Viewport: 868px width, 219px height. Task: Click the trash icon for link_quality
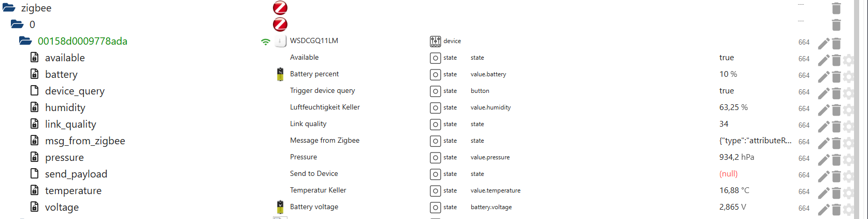coord(836,127)
